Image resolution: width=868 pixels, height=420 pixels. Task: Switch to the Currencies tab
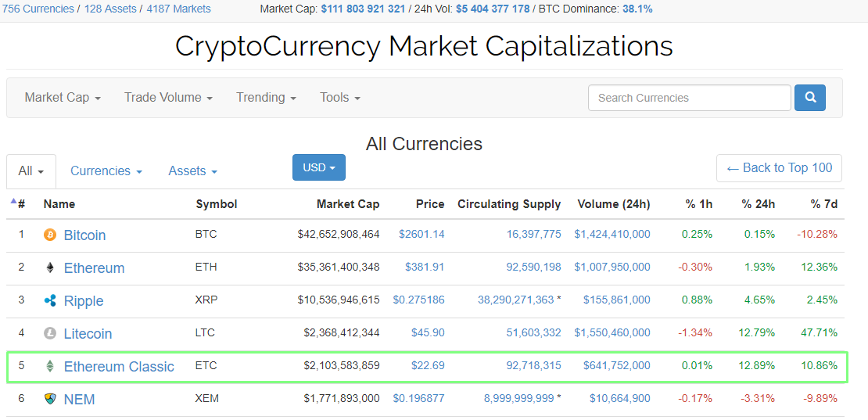coord(106,171)
